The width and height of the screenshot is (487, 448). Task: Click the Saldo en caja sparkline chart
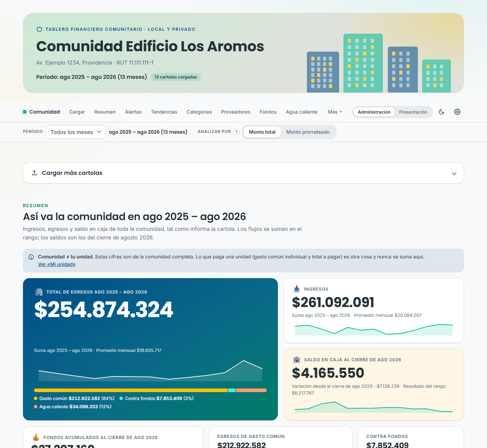[x=374, y=407]
